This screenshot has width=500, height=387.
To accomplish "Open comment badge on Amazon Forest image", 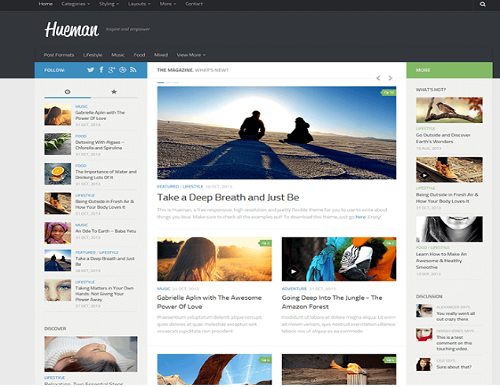I will point(390,243).
